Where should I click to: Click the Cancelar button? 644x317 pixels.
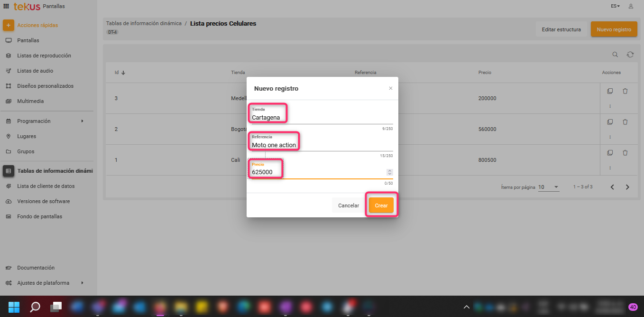(349, 205)
